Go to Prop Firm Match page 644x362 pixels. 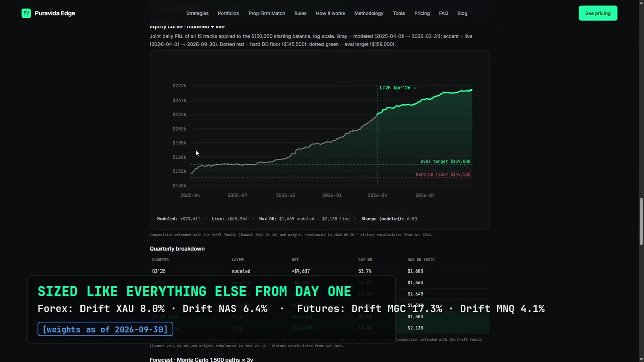[267, 13]
